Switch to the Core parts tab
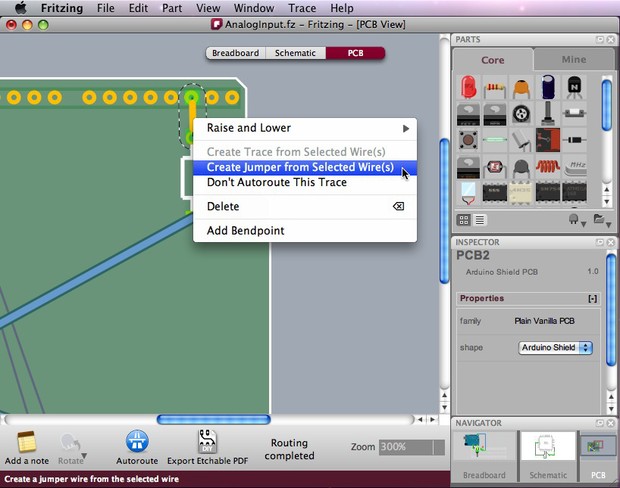Screen dimensions: 620x488 [493, 60]
